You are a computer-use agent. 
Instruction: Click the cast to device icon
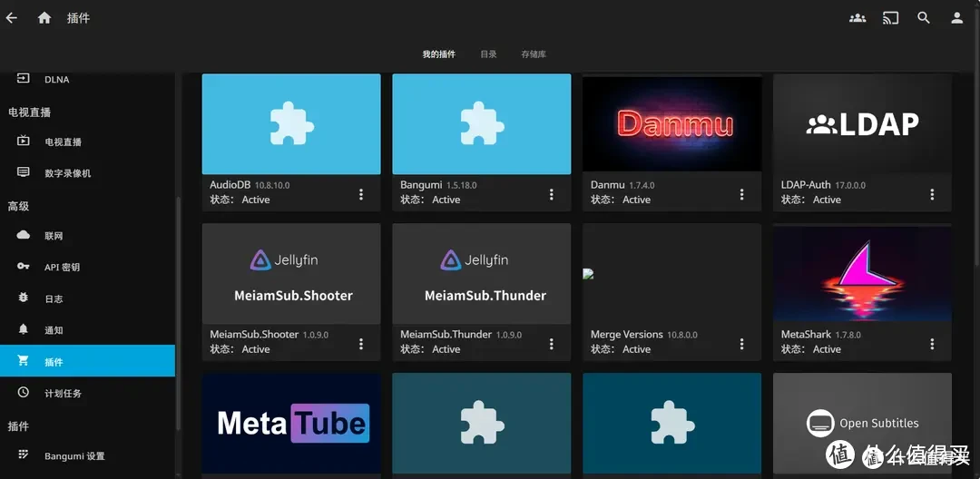[891, 18]
